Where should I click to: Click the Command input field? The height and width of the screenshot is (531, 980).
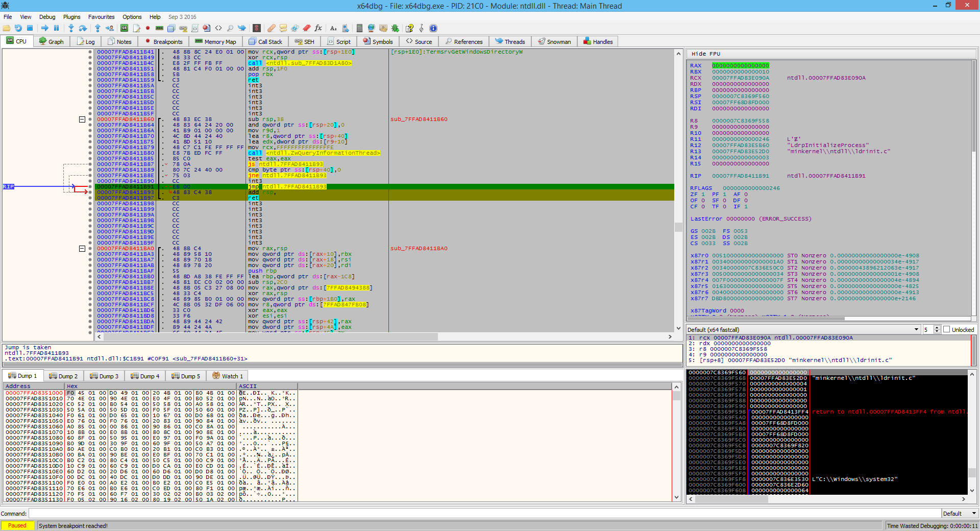tap(485, 514)
